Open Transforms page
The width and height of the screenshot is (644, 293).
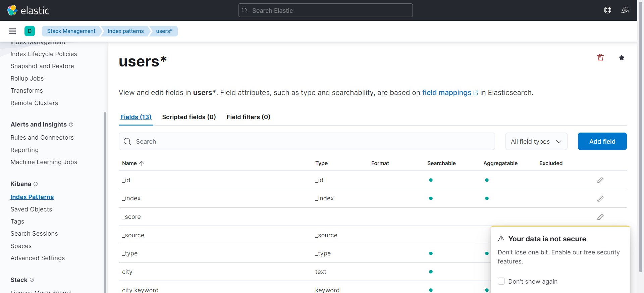click(x=26, y=91)
